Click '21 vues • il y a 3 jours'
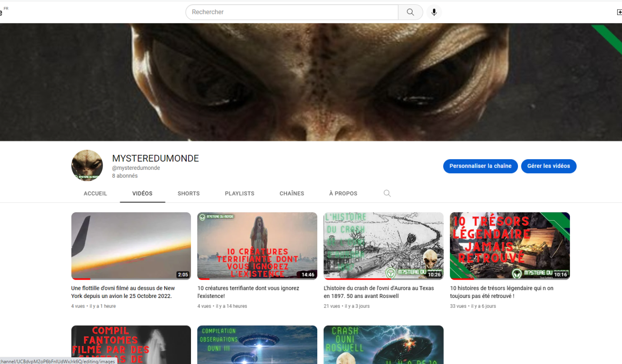This screenshot has height=364, width=622. 346,306
